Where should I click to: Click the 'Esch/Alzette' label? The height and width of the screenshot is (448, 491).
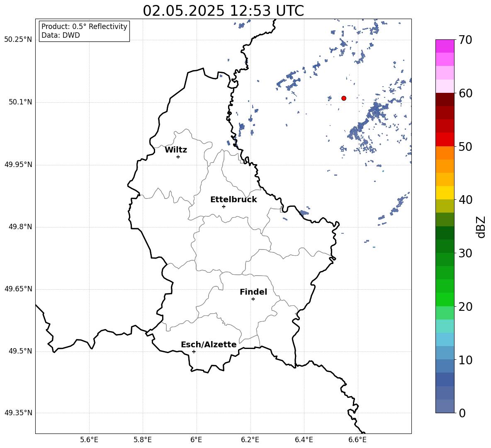coord(209,344)
